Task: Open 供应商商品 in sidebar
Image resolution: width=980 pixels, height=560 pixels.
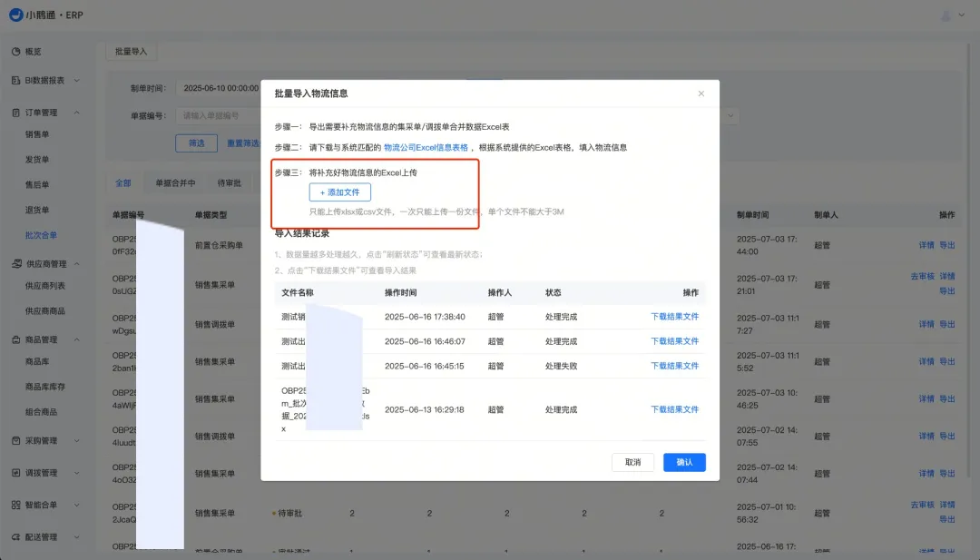Action: tap(45, 311)
